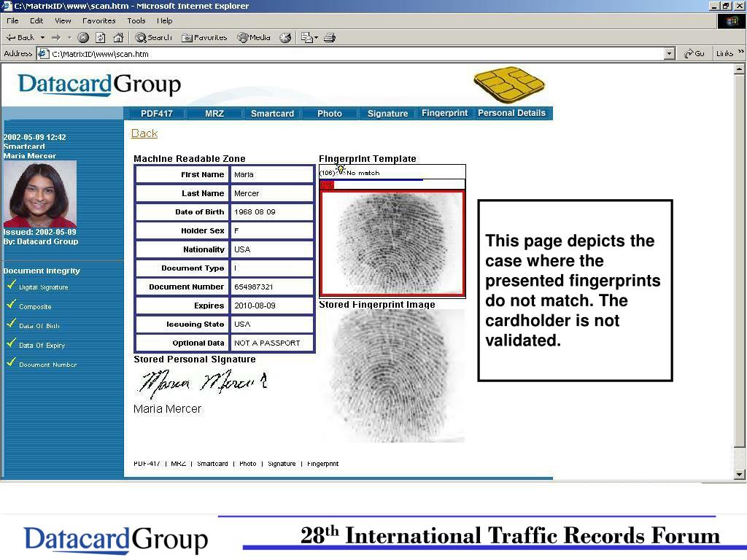Open the Favorites menu

click(x=98, y=21)
